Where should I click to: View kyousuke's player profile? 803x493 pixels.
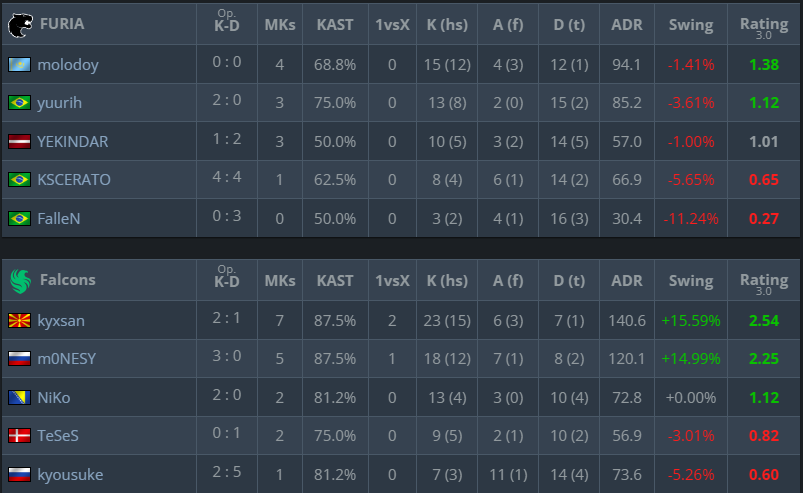[70, 474]
